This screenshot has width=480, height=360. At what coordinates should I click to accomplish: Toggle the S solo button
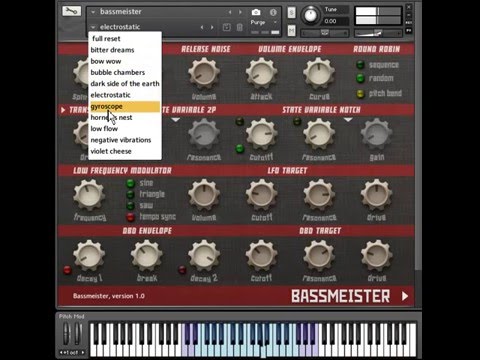pos(291,13)
